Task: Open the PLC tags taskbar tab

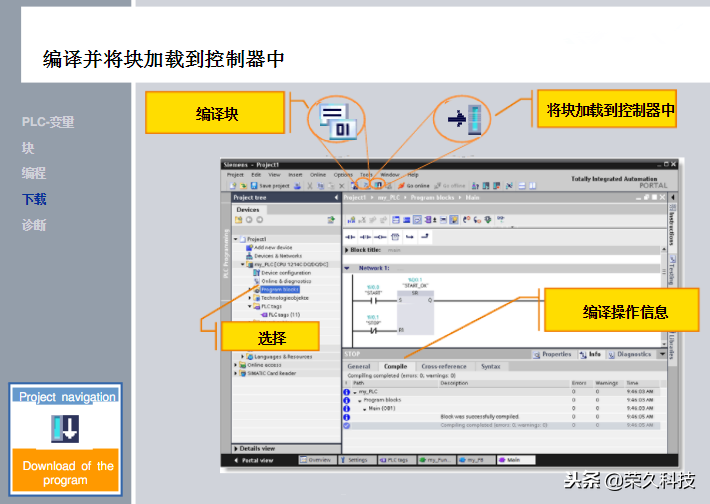Action: (397, 460)
